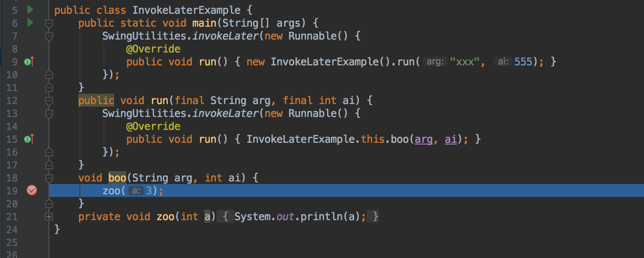The image size is (644, 258).
Task: Click the fold end marker on line 10
Action: (49, 74)
